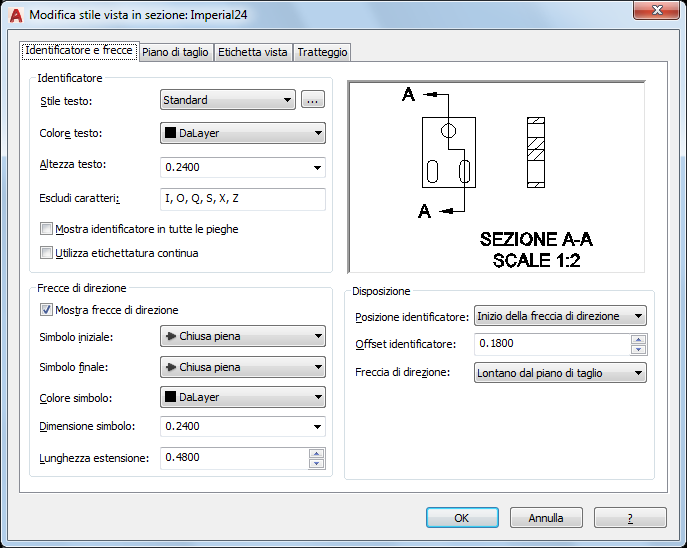Click the AutoCAD logo icon in title bar
The width and height of the screenshot is (687, 548).
[16, 15]
